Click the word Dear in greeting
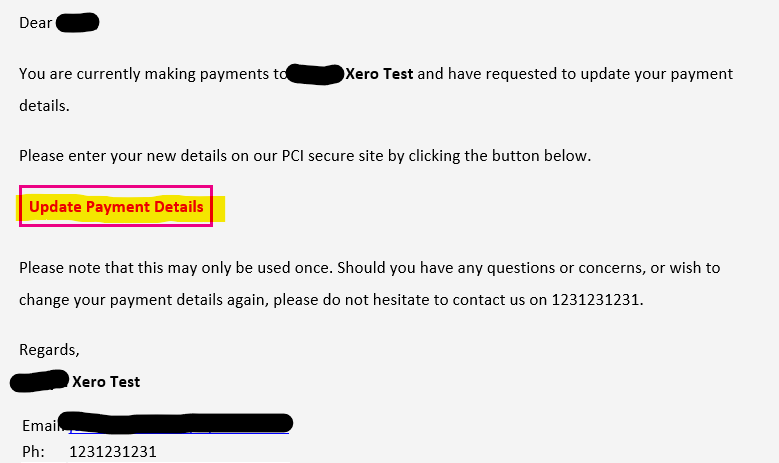 coord(36,22)
